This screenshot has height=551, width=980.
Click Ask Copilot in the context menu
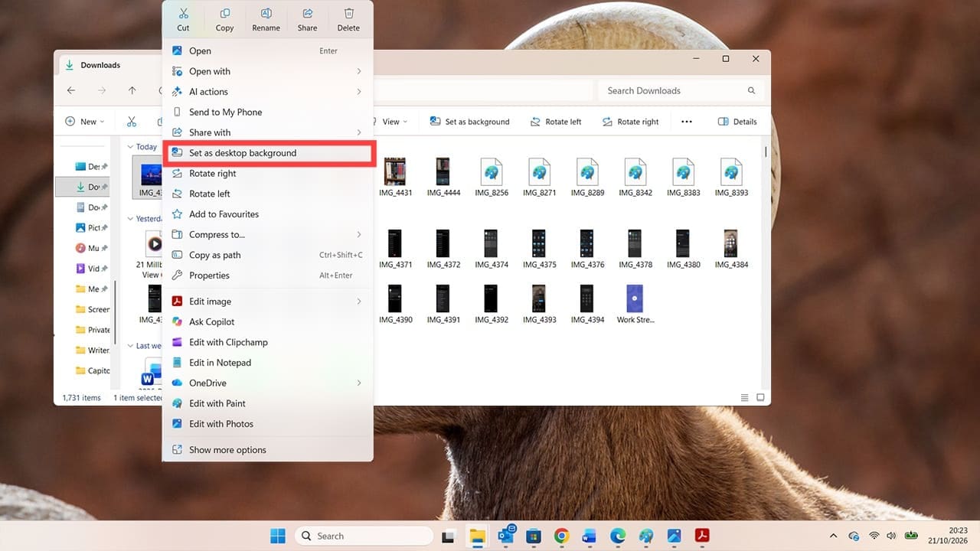(x=267, y=322)
